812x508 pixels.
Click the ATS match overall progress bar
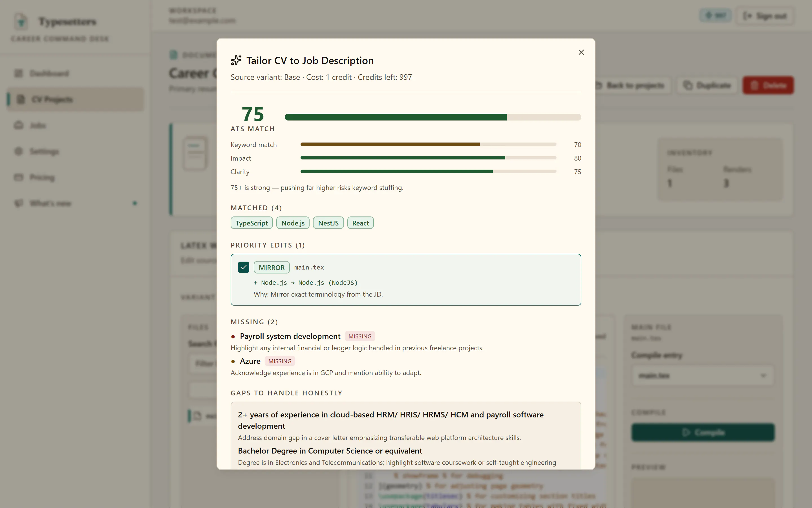pos(433,117)
